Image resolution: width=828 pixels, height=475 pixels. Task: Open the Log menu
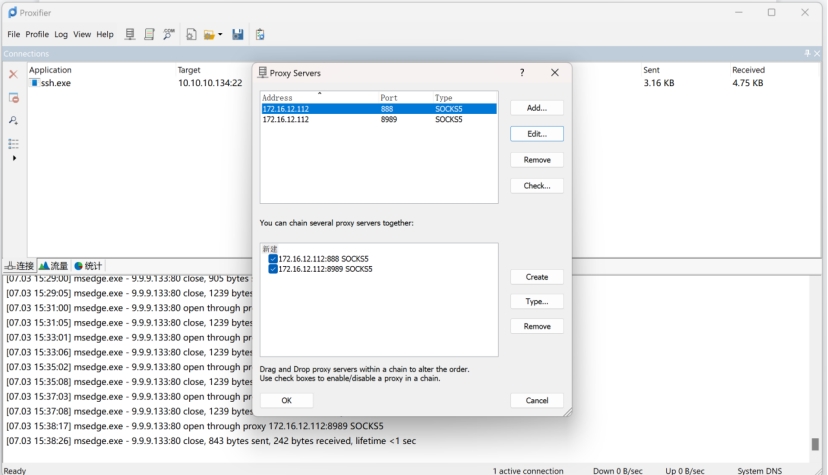(61, 34)
